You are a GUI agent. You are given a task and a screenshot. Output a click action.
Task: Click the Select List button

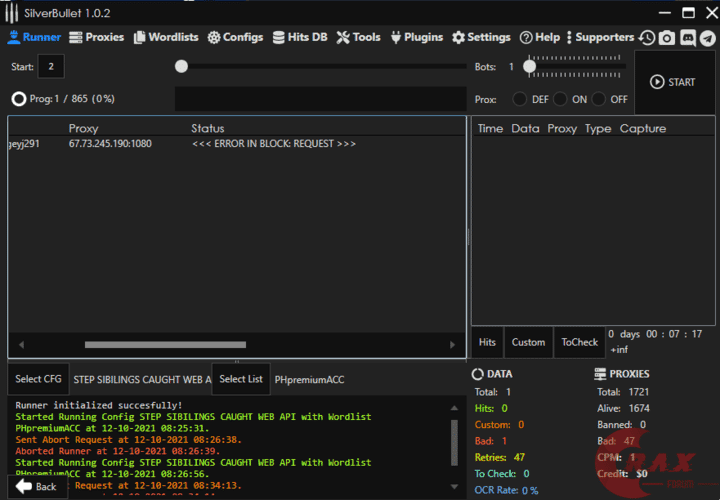[x=240, y=379]
